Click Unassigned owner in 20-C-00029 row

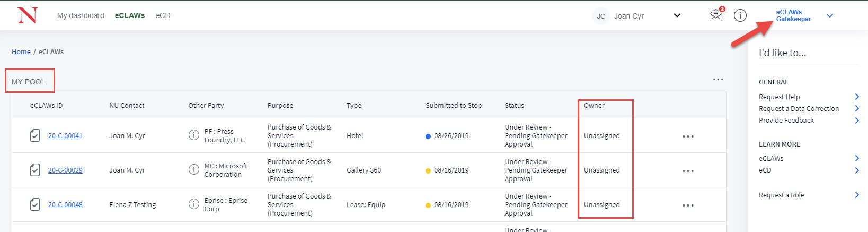coord(601,170)
